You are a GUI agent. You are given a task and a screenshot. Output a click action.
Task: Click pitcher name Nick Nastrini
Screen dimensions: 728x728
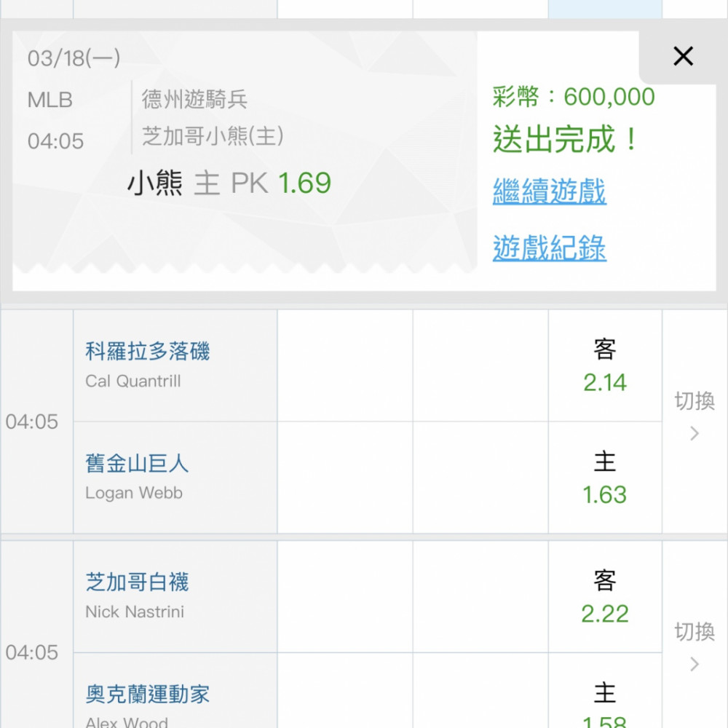[135, 612]
